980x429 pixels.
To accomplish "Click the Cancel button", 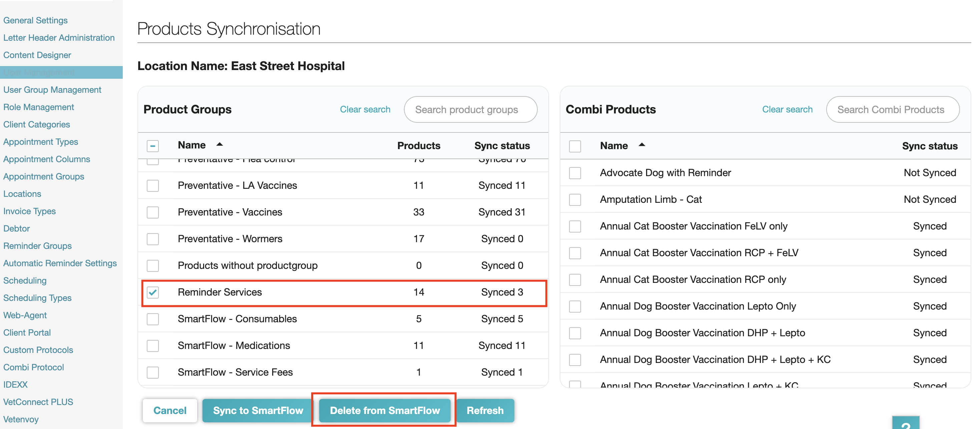I will (x=170, y=410).
